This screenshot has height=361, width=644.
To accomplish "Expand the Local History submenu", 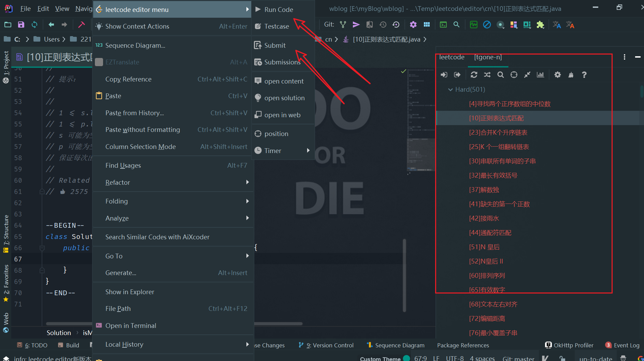I will coord(173,344).
